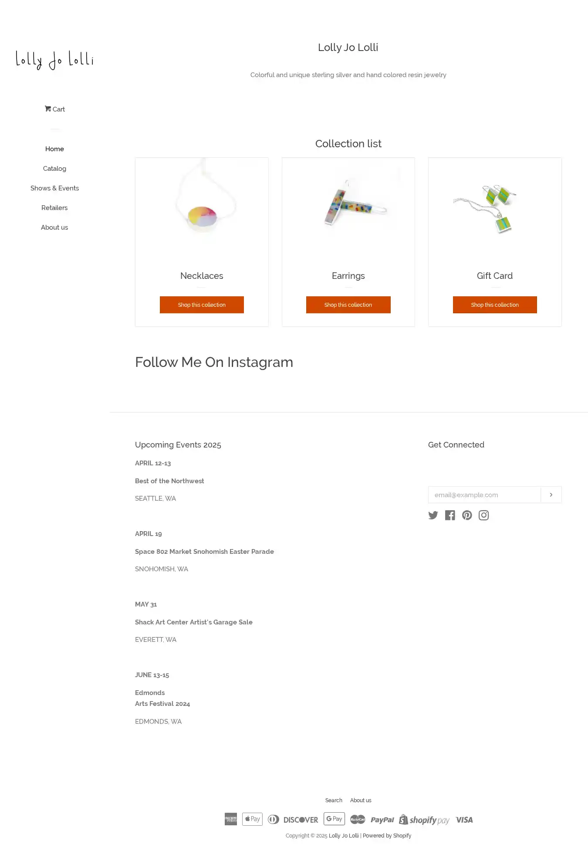588x868 pixels.
Task: Navigate to Shows & Events
Action: coord(54,188)
